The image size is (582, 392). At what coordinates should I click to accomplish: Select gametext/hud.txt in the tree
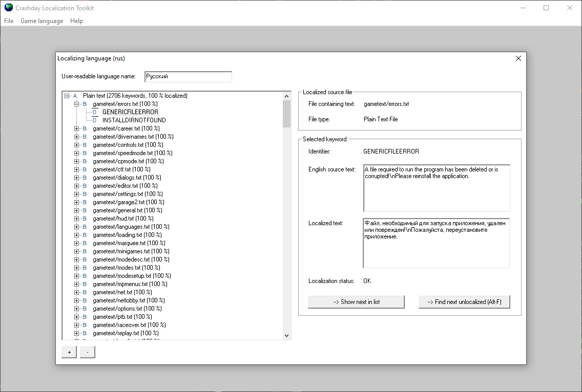coord(123,219)
